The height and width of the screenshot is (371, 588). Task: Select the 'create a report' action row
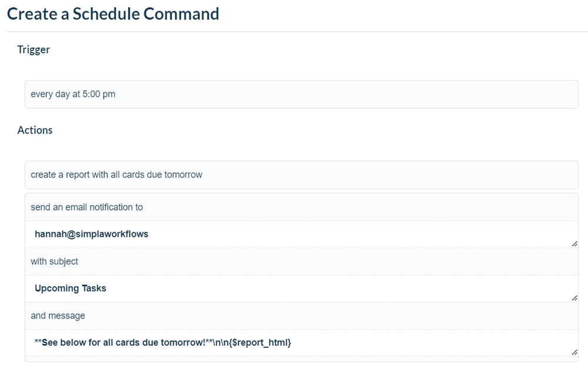[301, 175]
